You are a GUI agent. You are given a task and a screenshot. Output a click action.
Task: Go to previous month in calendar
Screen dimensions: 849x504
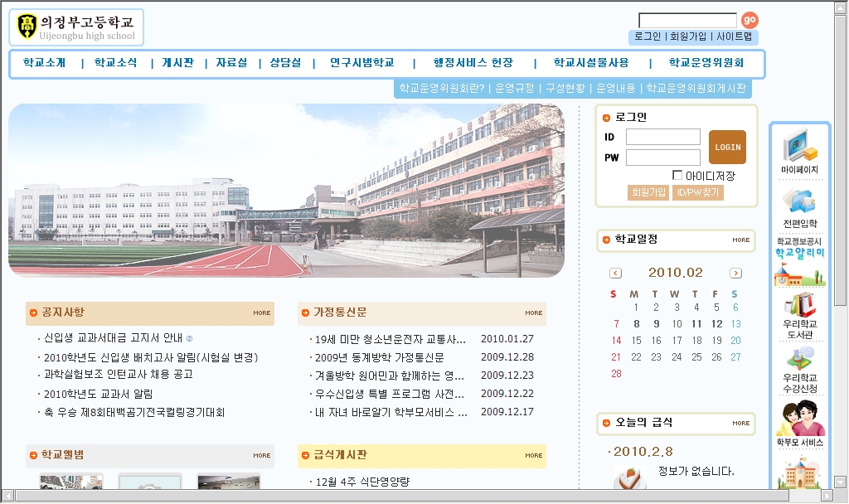click(x=615, y=273)
